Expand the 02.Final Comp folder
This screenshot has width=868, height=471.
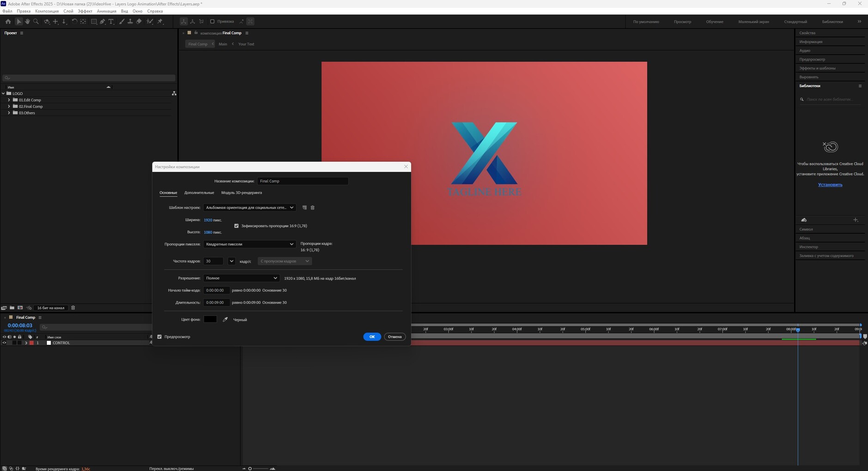[x=9, y=106]
